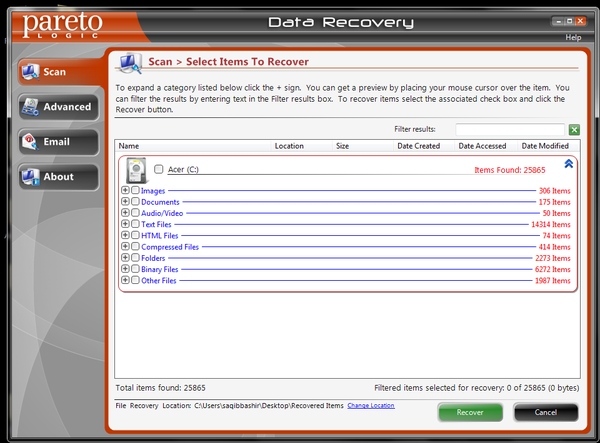Clear filter with green X button

574,130
